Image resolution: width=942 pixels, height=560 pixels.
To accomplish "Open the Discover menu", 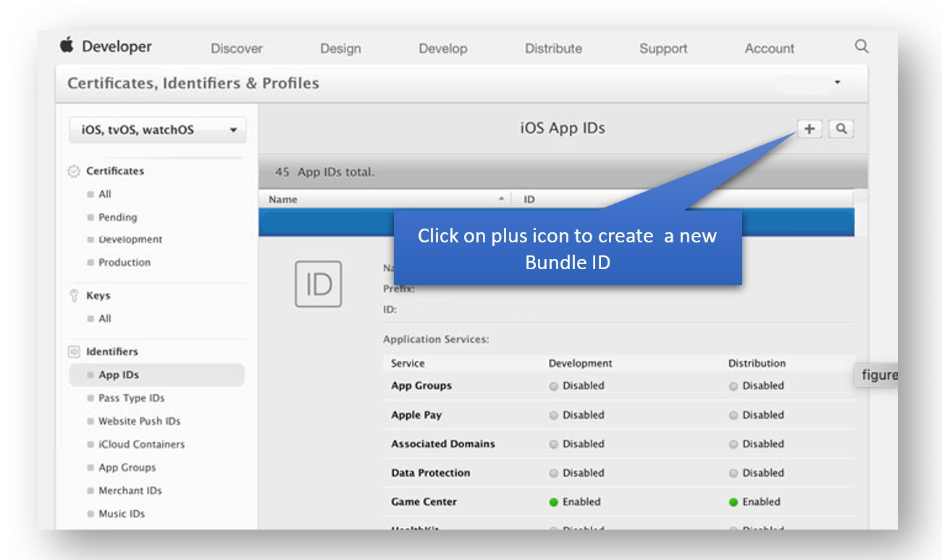I will 237,48.
